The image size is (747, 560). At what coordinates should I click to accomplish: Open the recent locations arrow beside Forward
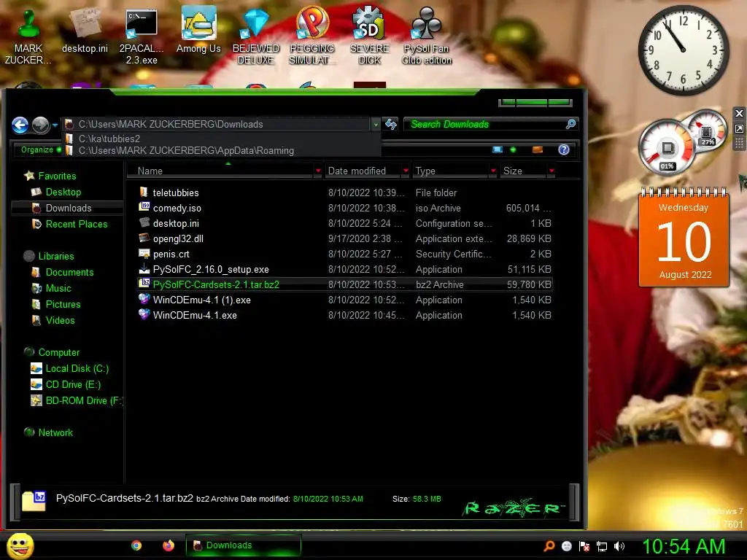[x=55, y=125]
